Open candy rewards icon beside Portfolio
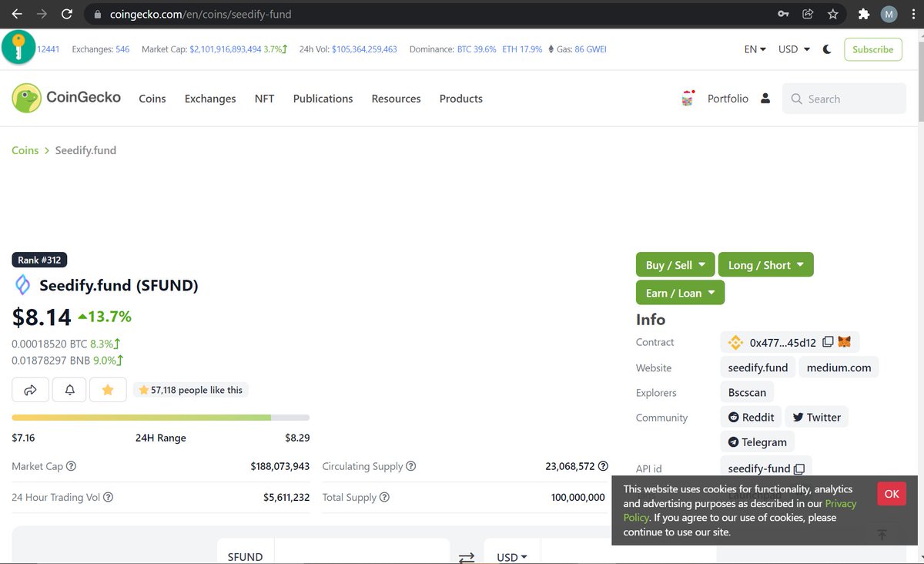 coord(688,99)
